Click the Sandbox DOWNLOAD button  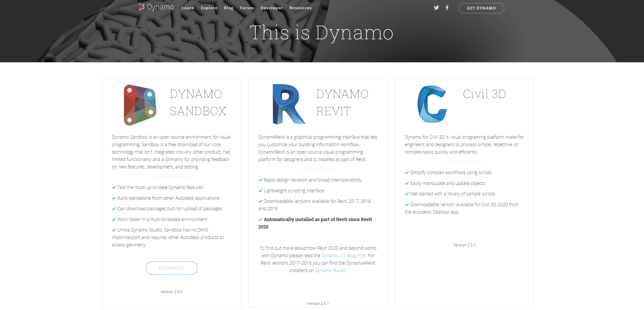171,268
